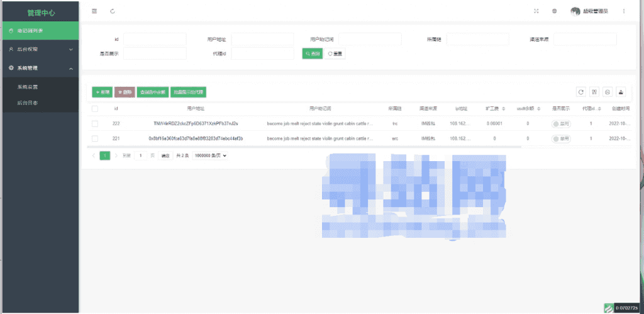Click the 创建时间 column header

(x=619, y=108)
